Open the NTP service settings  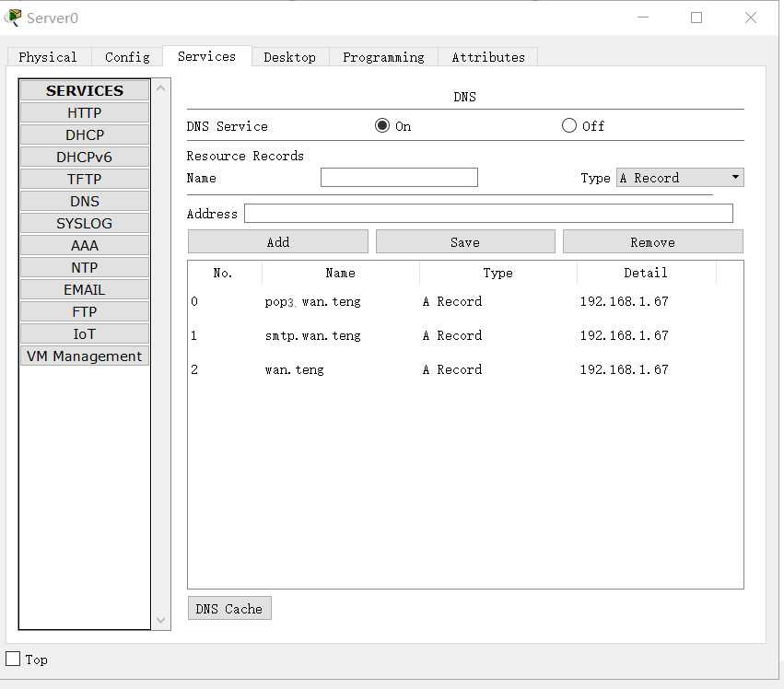tap(85, 267)
